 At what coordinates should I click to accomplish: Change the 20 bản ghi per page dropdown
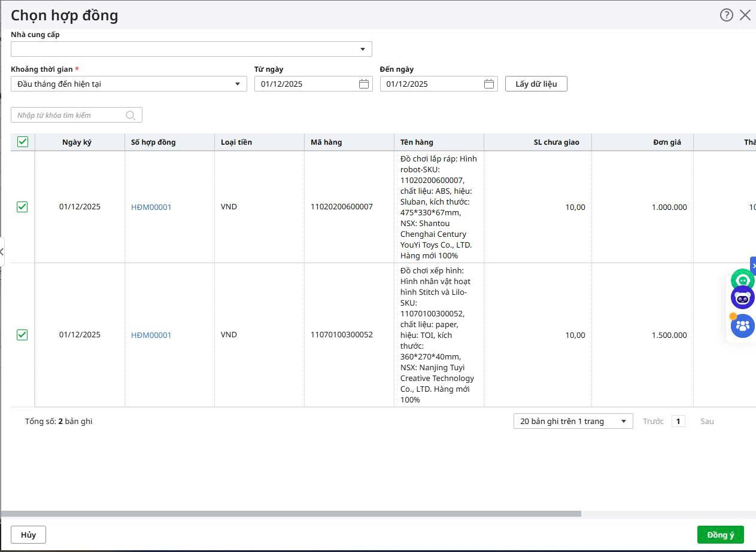pyautogui.click(x=573, y=422)
